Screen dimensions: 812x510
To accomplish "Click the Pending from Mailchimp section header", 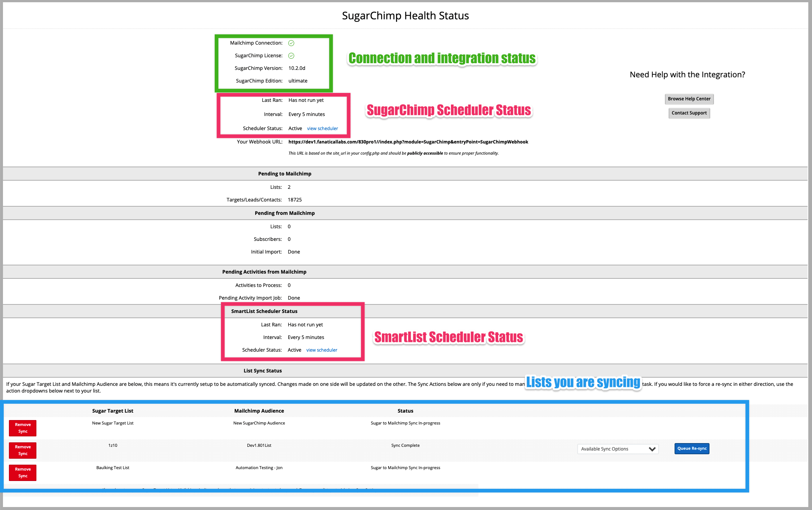I will pos(285,213).
